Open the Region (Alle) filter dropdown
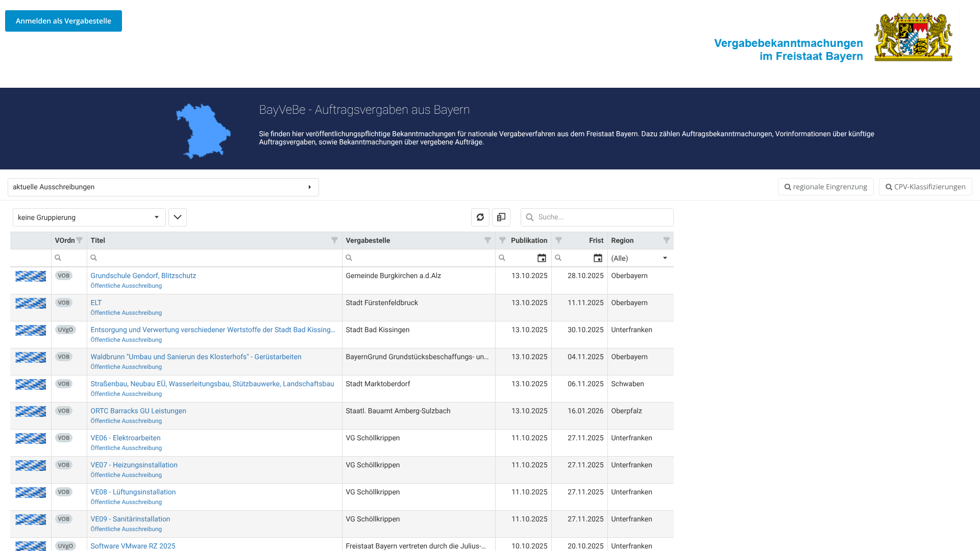The height and width of the screenshot is (551, 980). coord(640,258)
